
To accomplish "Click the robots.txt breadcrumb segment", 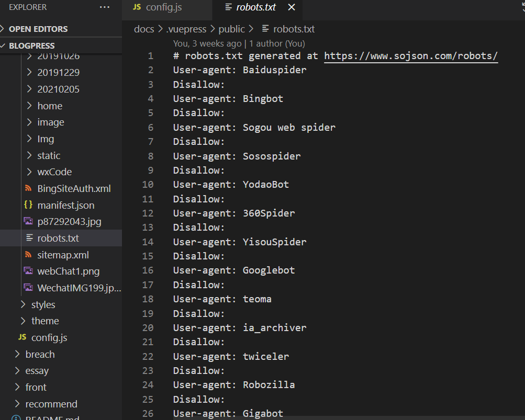I will (x=294, y=29).
